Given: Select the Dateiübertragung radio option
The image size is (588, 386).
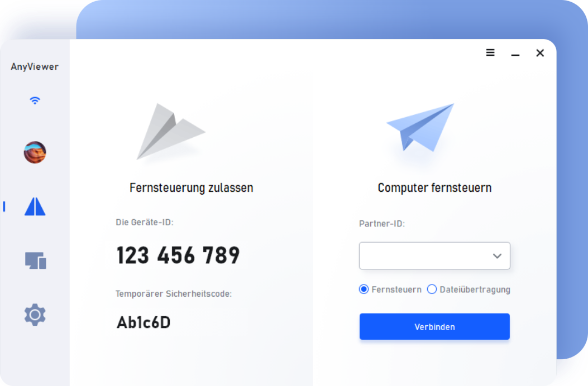Looking at the screenshot, I should 469,289.
